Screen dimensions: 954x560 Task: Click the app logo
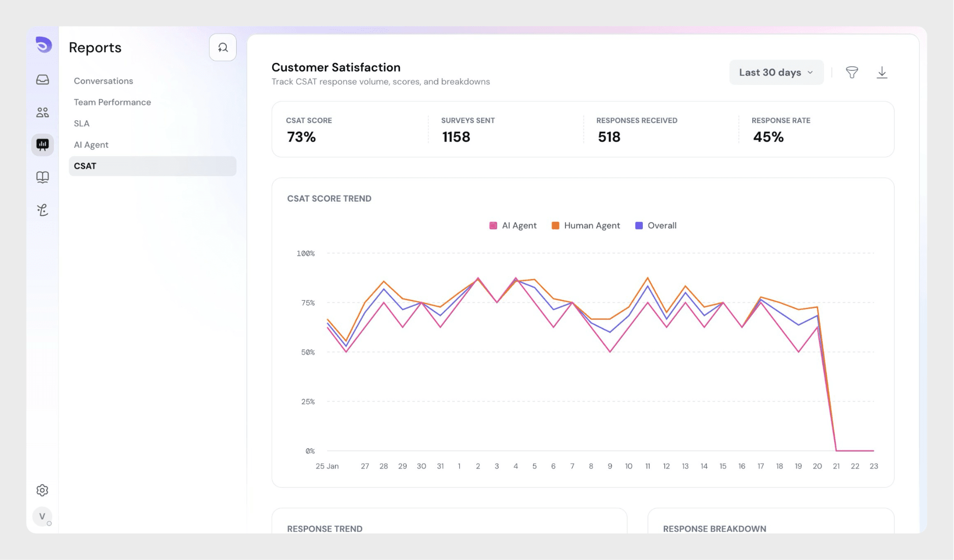click(x=44, y=45)
